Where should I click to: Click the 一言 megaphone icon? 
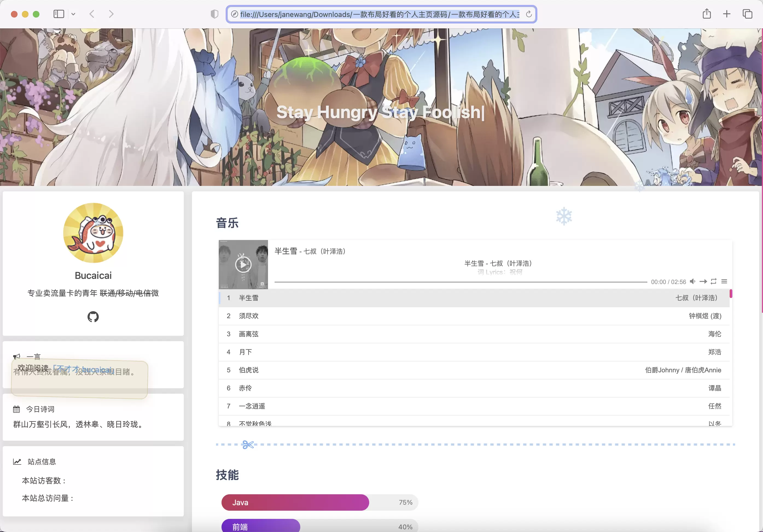tap(17, 356)
